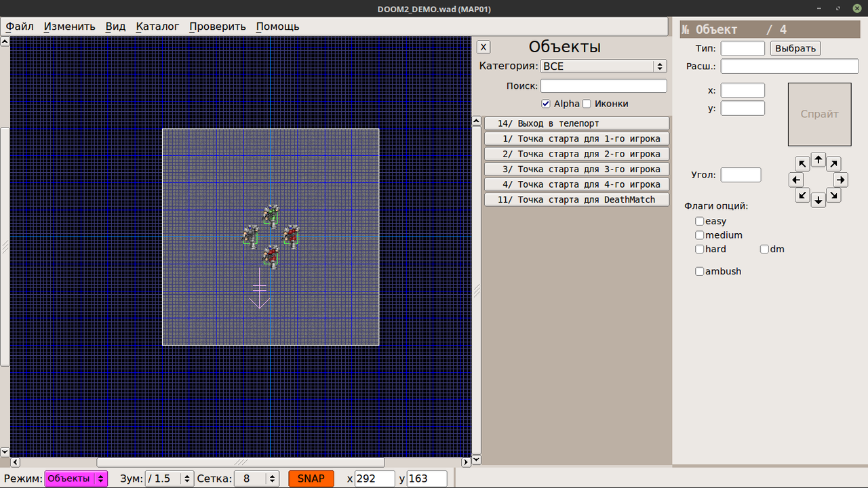This screenshot has height=488, width=868.
Task: Click the down arrow angle button
Action: (818, 200)
